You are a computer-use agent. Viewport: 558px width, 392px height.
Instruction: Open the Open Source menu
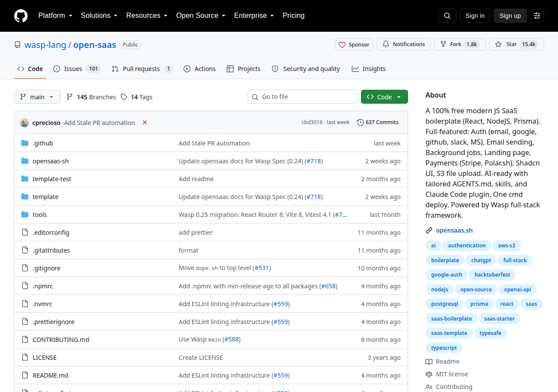(x=201, y=16)
